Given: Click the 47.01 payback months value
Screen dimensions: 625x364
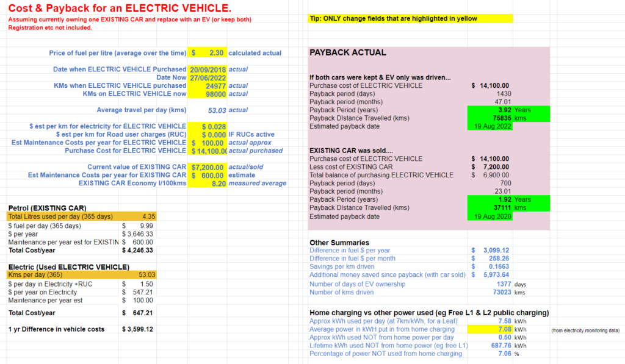Looking at the screenshot, I should [503, 102].
